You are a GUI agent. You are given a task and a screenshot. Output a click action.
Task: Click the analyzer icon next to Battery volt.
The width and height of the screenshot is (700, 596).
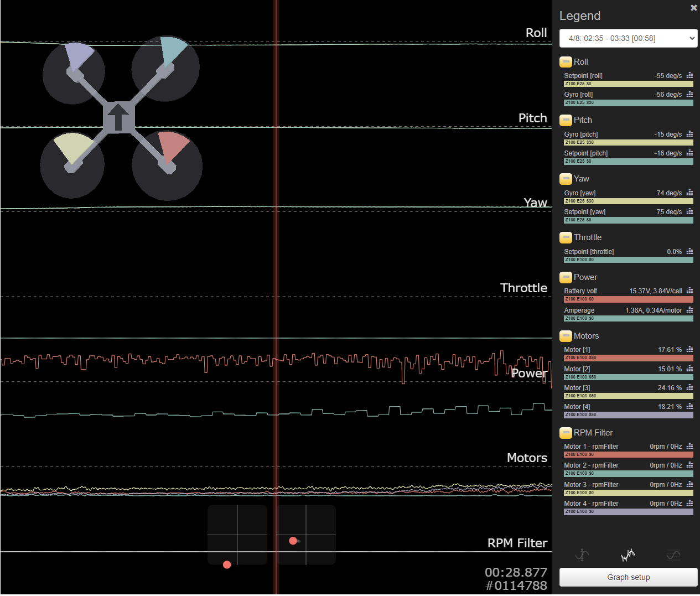(689, 291)
